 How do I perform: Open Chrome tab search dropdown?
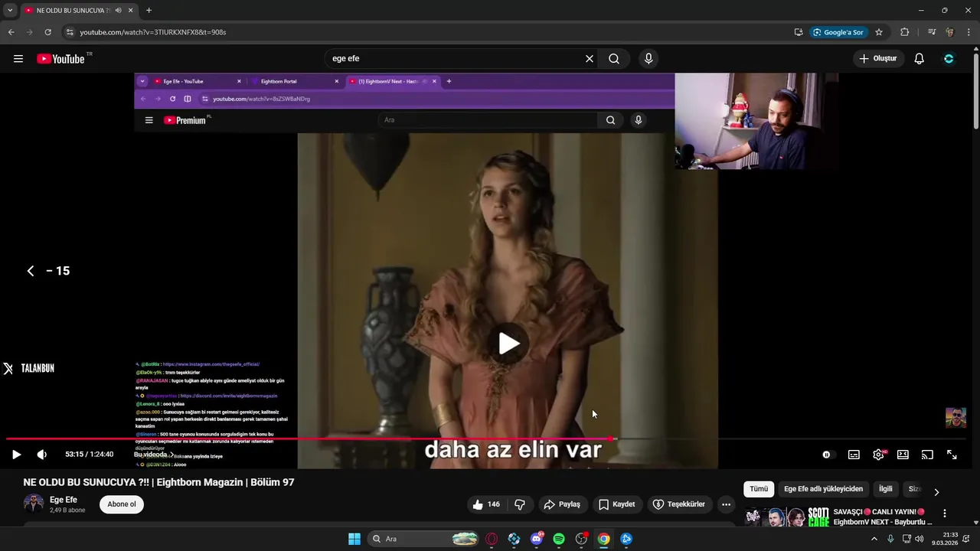click(x=10, y=11)
